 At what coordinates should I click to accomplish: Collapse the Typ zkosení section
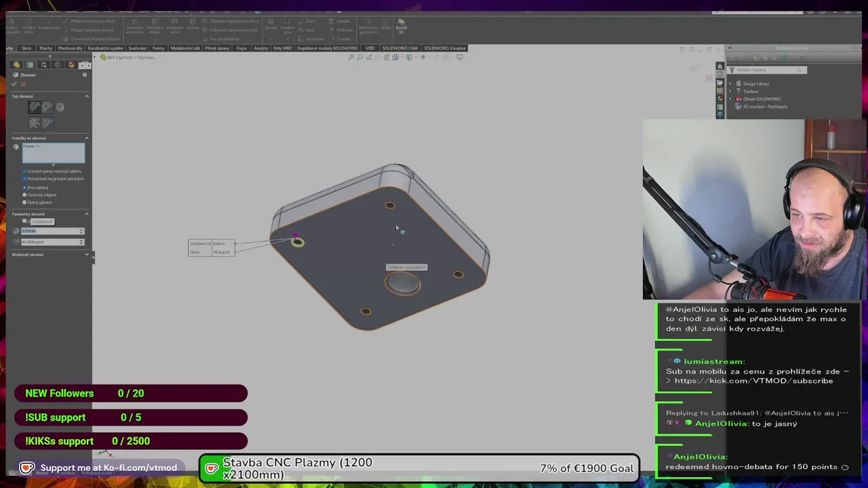pos(86,96)
